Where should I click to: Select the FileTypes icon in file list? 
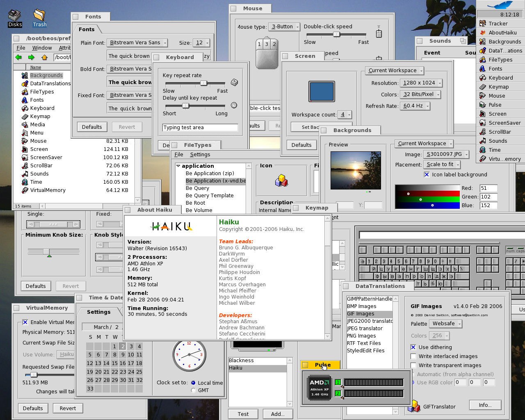tap(25, 92)
